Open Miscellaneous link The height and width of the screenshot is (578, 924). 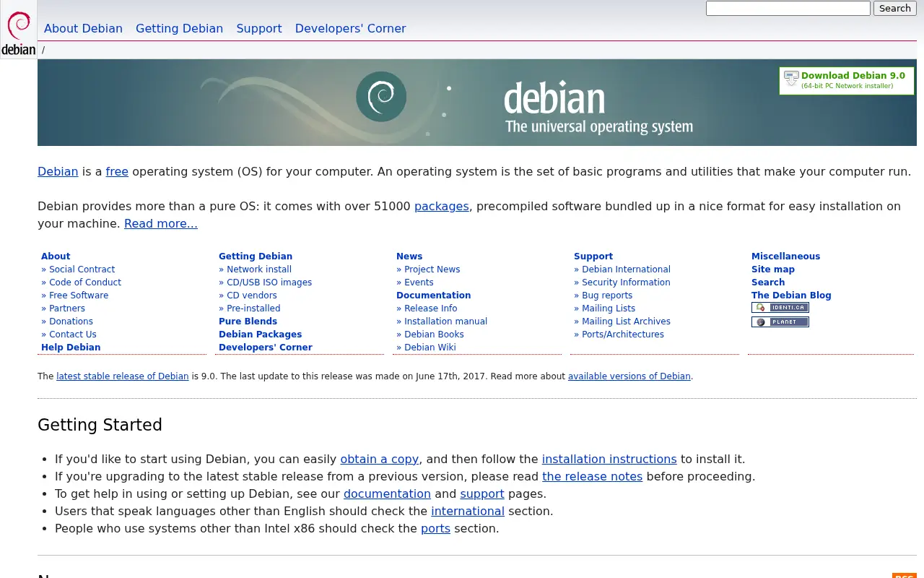(x=785, y=256)
